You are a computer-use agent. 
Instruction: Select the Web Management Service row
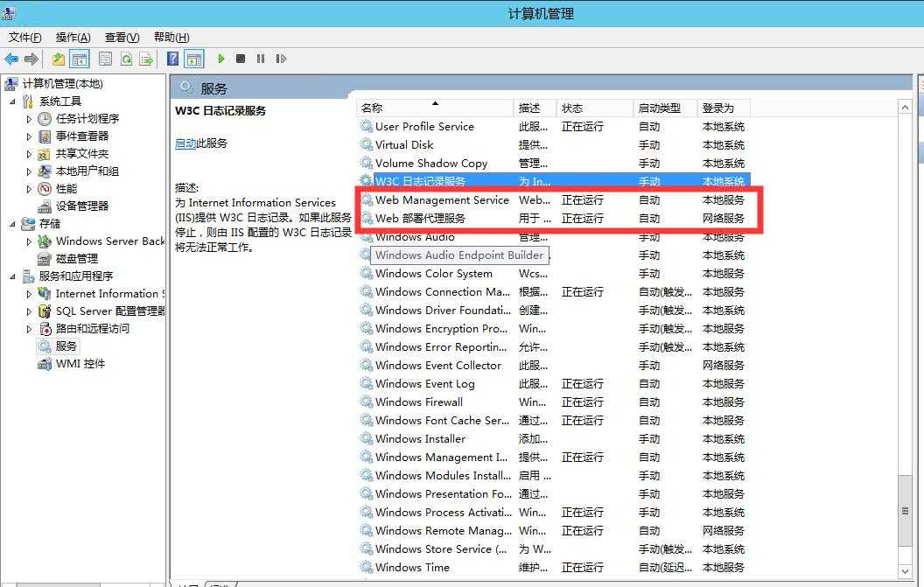click(553, 200)
